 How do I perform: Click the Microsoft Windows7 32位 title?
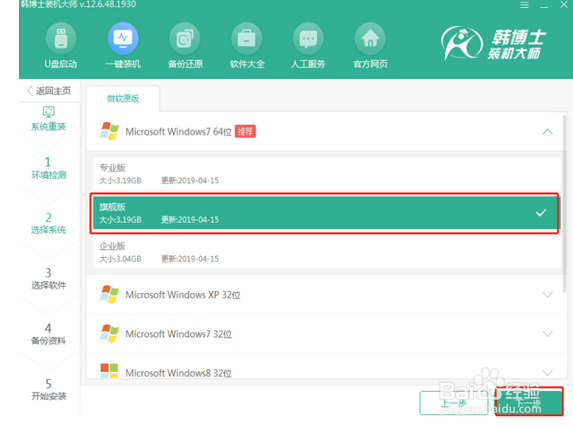tap(178, 334)
